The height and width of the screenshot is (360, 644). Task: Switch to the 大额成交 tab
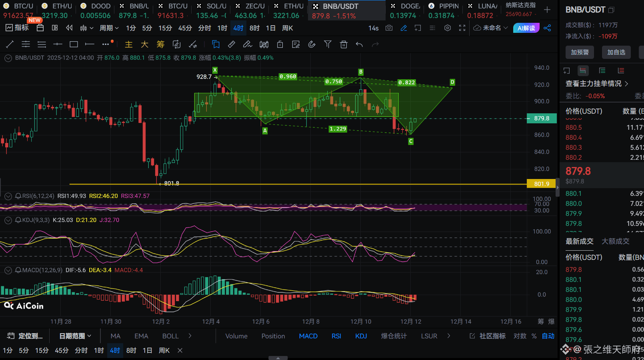click(615, 241)
